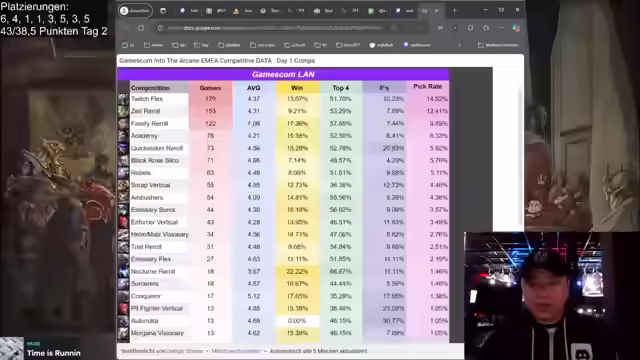Screen dimensions: 640x360
Task: Click champion icon beside Enforcer Vertical
Action: point(123,222)
